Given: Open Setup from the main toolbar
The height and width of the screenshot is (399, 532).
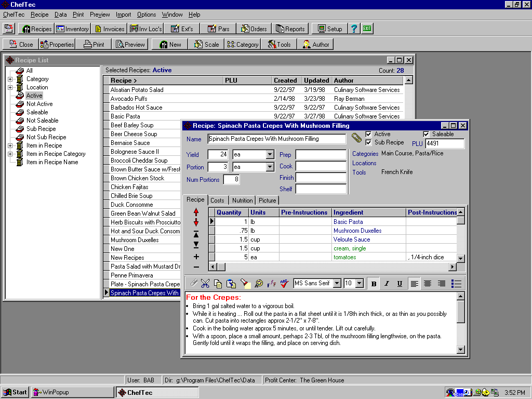Looking at the screenshot, I should (330, 29).
